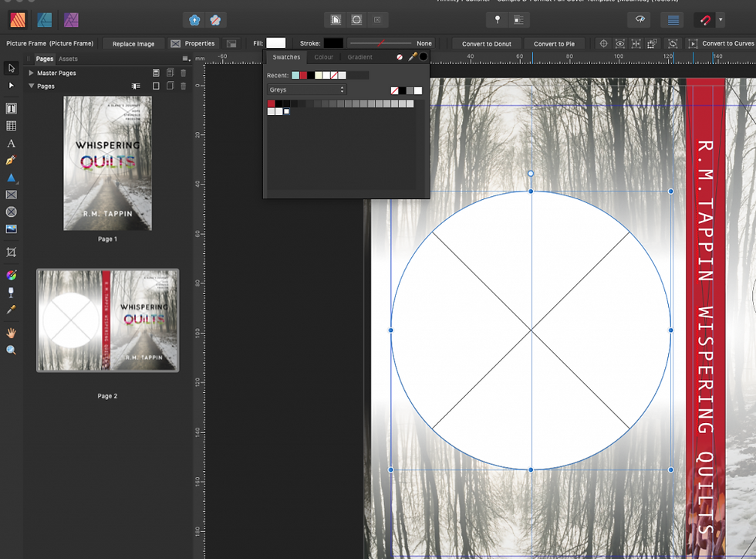Screen dimensions: 756x559
Task: Select the Vector Crop tool
Action: [11, 252]
